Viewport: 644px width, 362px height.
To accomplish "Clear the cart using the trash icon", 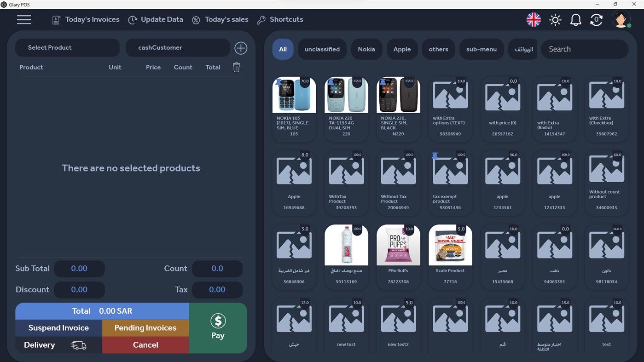I will (236, 67).
